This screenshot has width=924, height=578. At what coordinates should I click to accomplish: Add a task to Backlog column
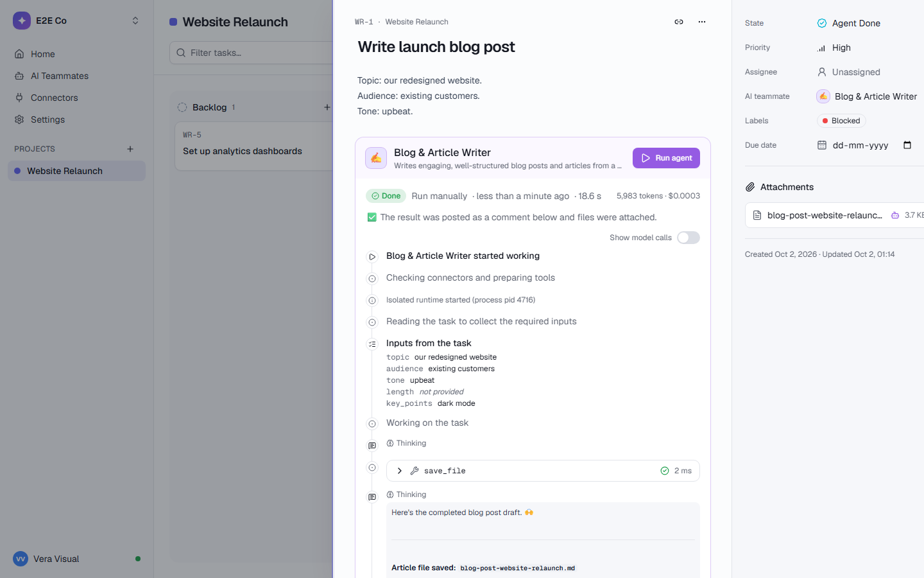pyautogui.click(x=327, y=107)
